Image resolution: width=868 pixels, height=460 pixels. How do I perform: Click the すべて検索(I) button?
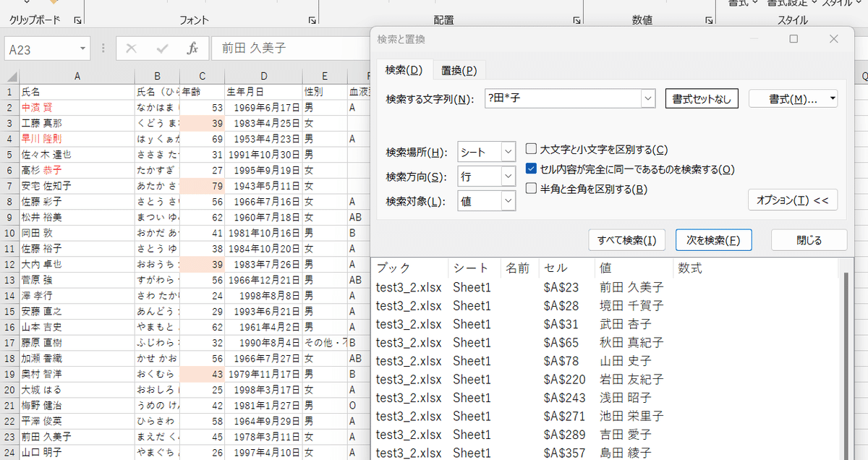point(627,240)
